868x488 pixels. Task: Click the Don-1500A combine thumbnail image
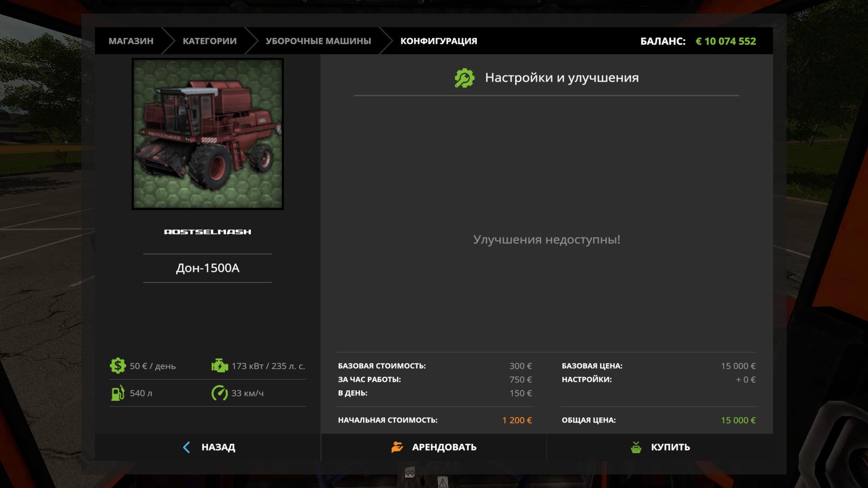click(208, 134)
